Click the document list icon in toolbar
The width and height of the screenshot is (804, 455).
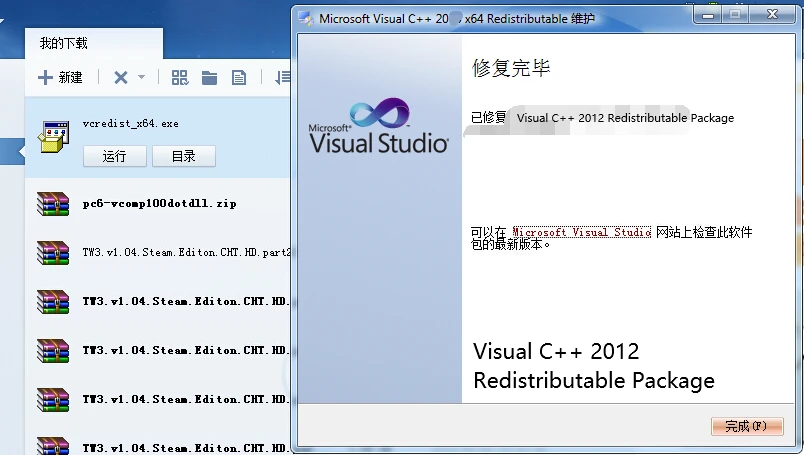pos(238,77)
